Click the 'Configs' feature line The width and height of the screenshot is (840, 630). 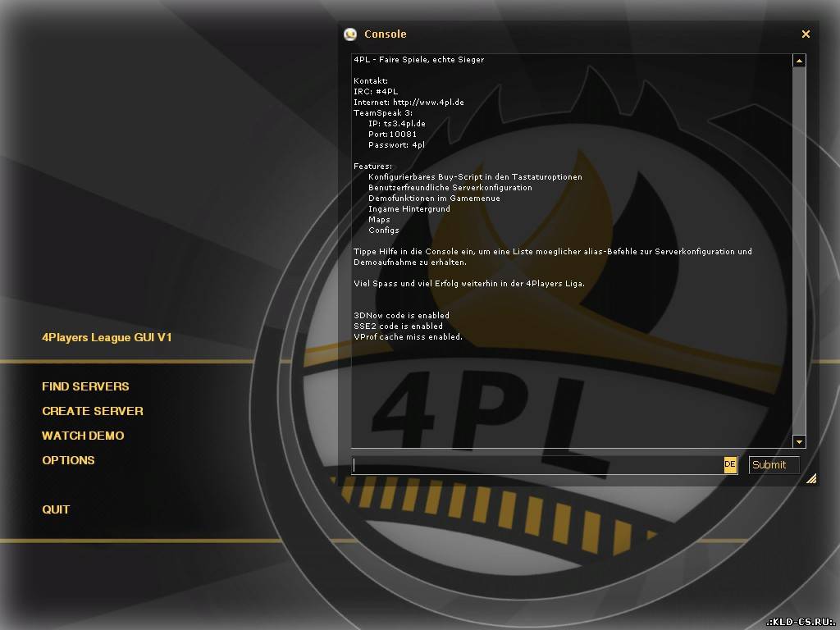[x=384, y=231]
